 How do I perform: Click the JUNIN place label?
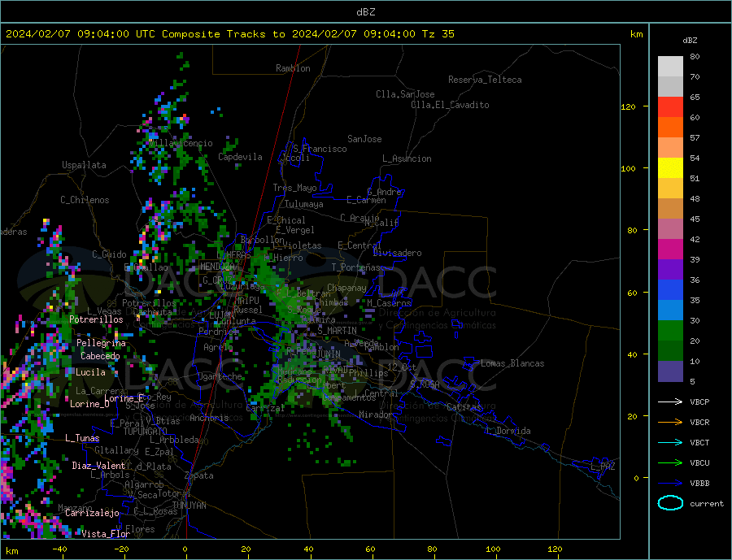(x=329, y=354)
